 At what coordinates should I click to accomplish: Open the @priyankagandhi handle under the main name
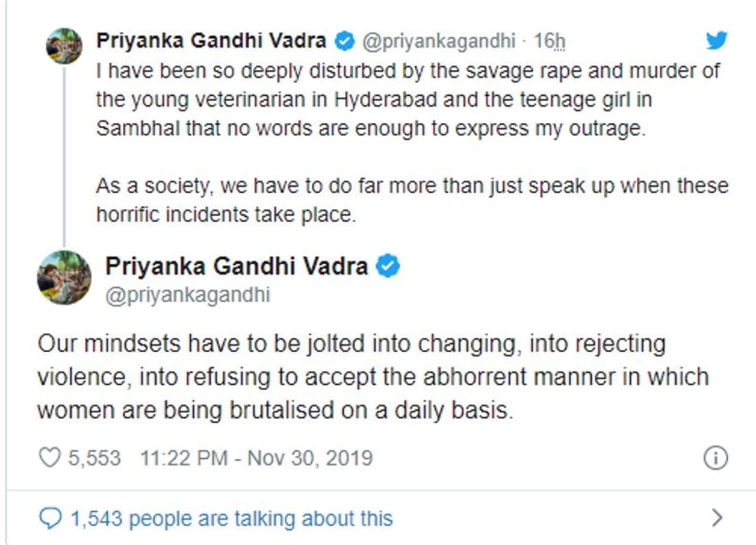187,295
